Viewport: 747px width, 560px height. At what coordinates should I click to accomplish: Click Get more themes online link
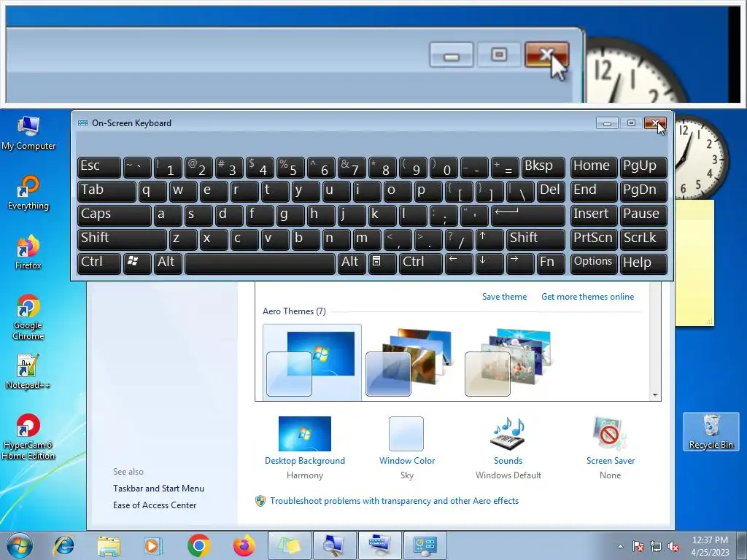coord(587,297)
